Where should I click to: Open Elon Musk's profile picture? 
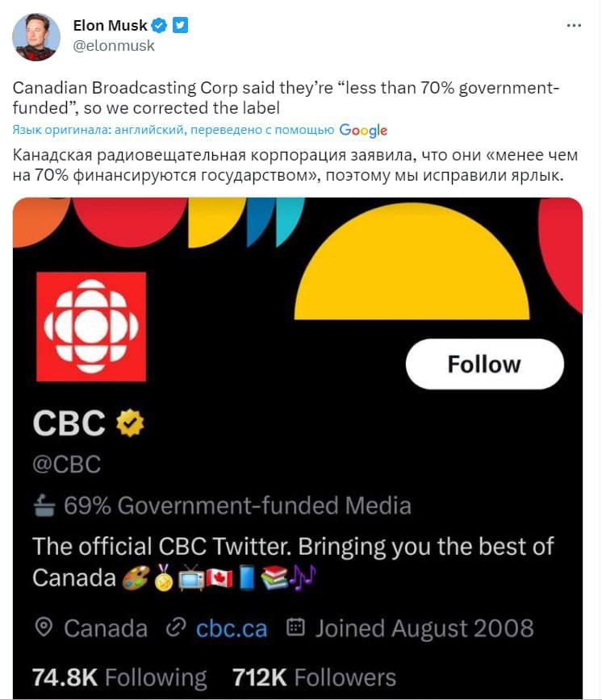37,37
